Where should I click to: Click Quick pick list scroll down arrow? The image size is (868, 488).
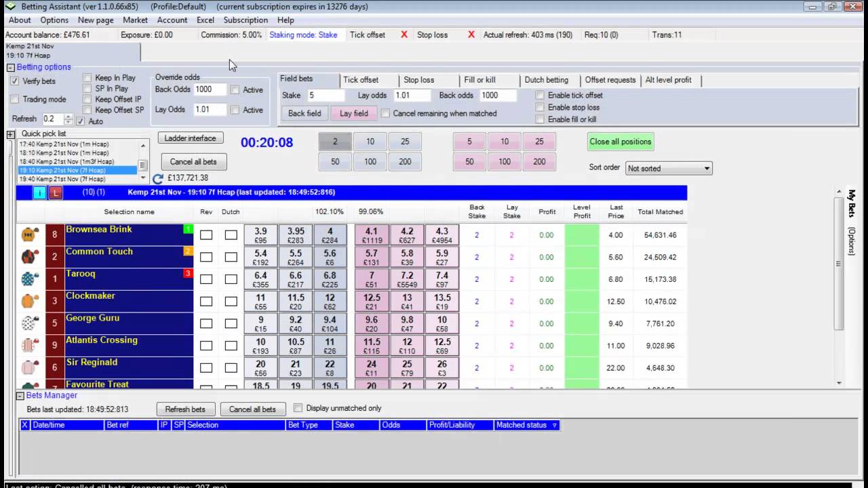[x=143, y=178]
